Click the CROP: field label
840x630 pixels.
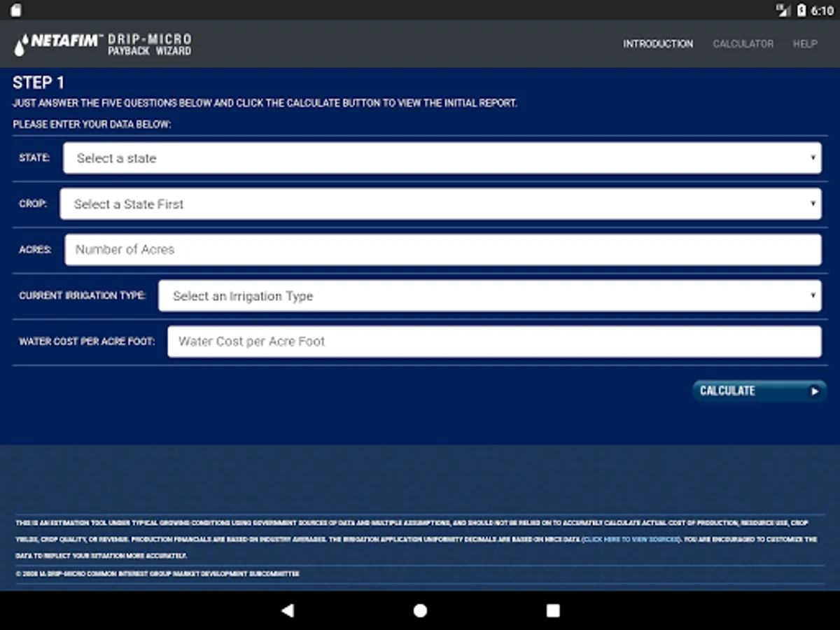point(33,204)
